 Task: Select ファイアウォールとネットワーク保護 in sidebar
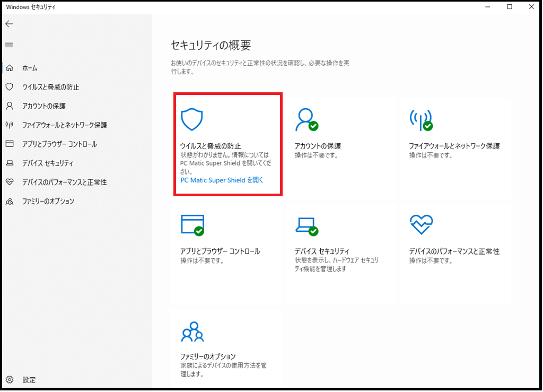pos(64,125)
